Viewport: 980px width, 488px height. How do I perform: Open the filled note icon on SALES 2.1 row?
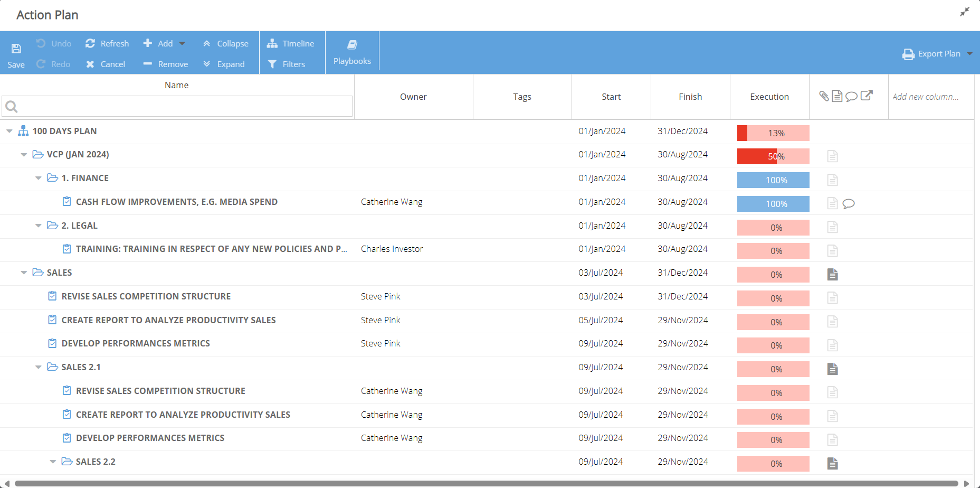point(832,369)
